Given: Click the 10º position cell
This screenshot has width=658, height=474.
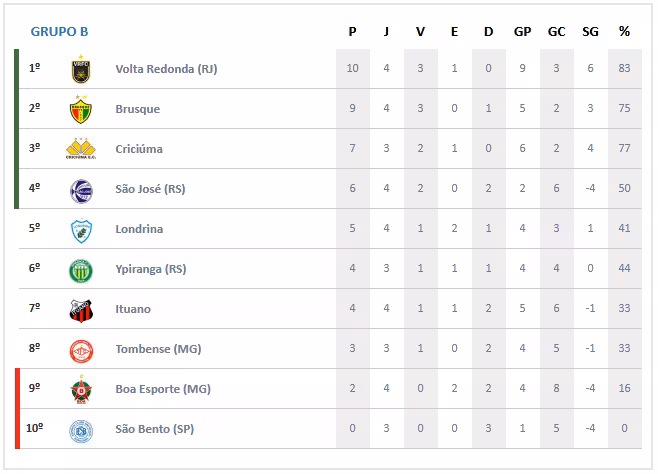Looking at the screenshot, I should pyautogui.click(x=34, y=429).
